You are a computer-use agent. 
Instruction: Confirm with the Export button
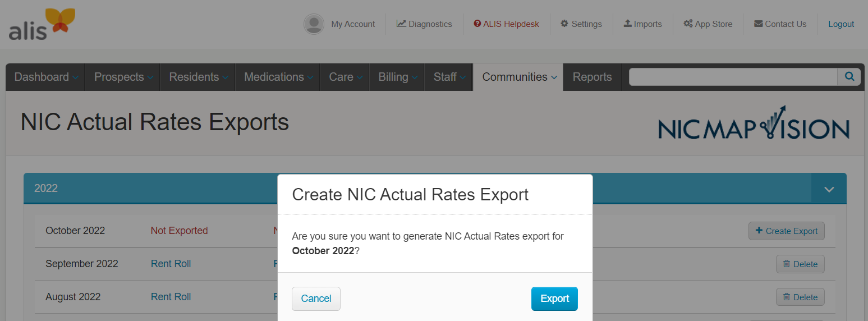pyautogui.click(x=554, y=299)
